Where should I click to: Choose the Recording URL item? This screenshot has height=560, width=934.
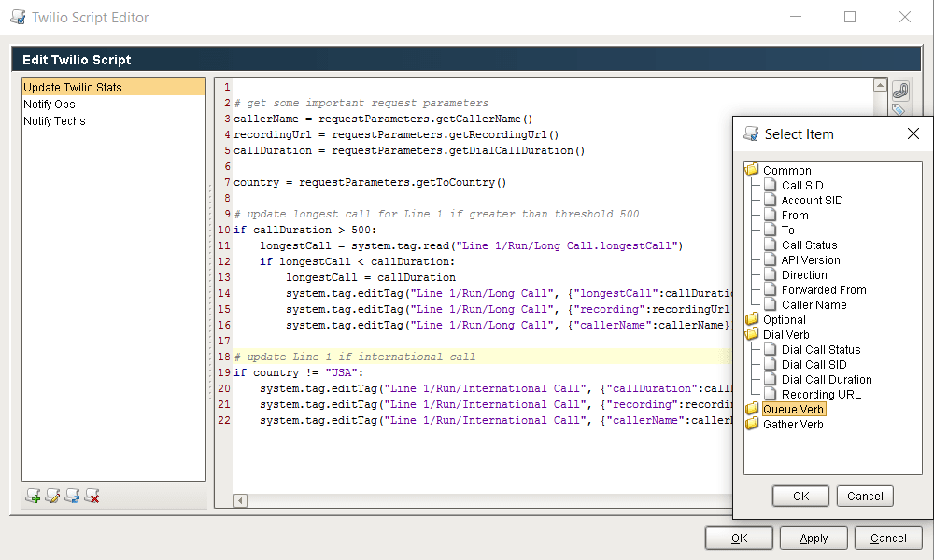coord(821,394)
